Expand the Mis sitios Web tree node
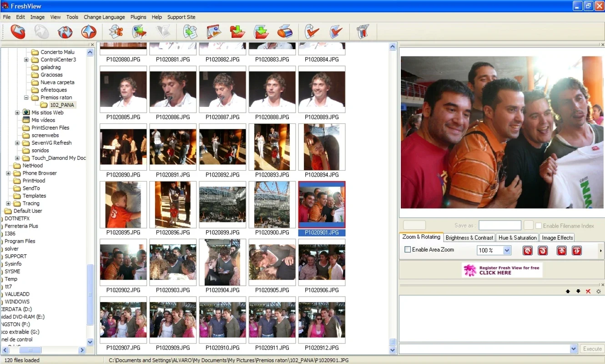Image resolution: width=605 pixels, height=364 pixels. pos(17,112)
